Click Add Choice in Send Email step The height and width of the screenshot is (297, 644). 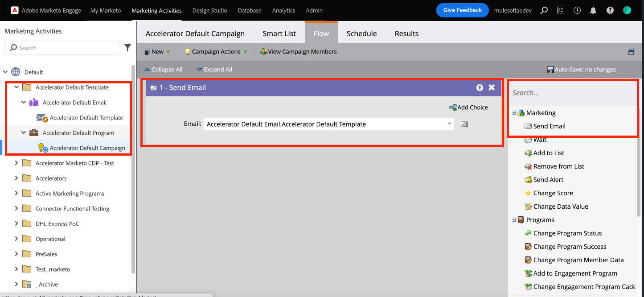[x=468, y=107]
